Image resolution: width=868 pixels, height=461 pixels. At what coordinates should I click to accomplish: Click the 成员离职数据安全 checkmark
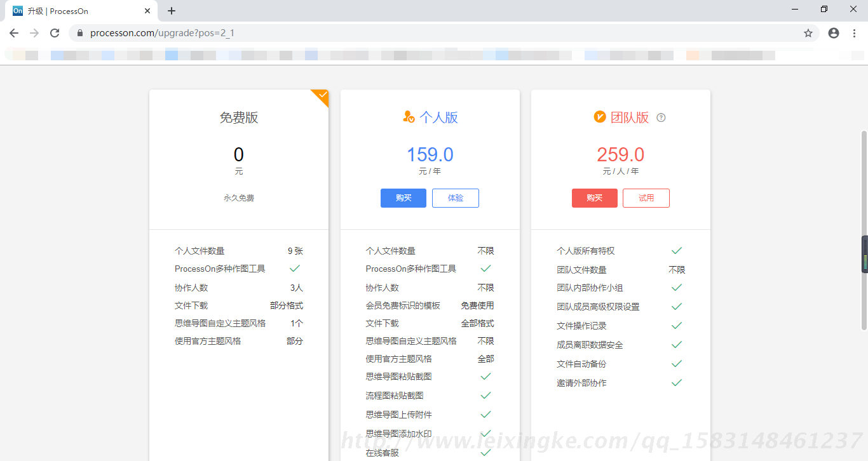point(677,345)
